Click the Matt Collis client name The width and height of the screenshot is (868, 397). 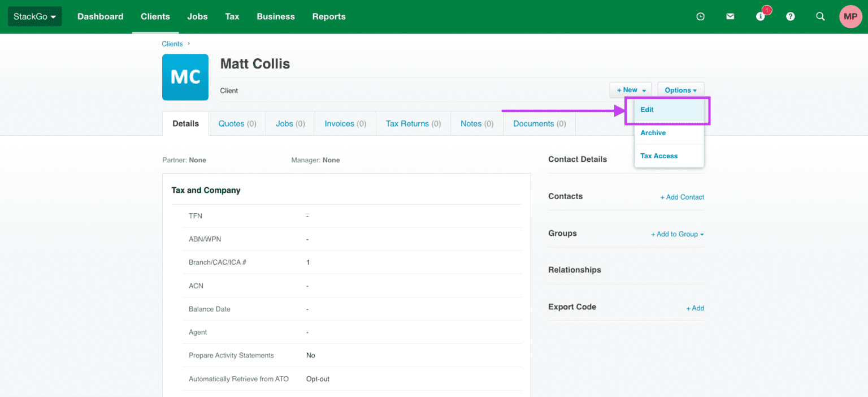[x=255, y=64]
